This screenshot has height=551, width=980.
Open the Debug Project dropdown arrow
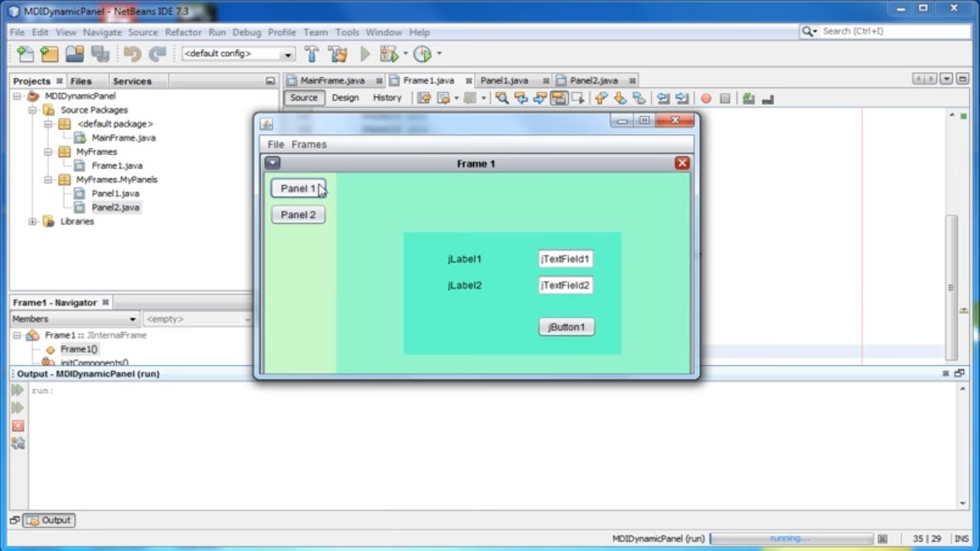point(405,54)
